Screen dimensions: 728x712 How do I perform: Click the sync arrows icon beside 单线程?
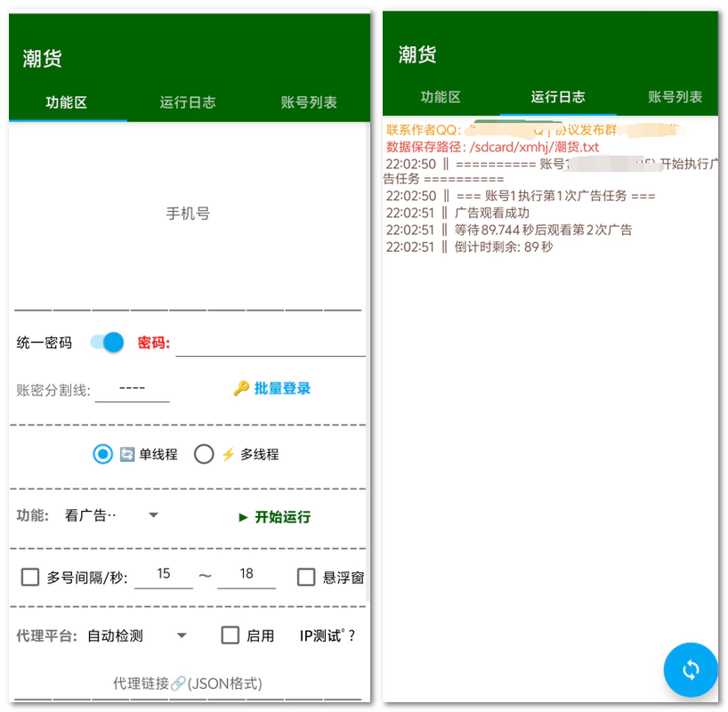coord(127,455)
